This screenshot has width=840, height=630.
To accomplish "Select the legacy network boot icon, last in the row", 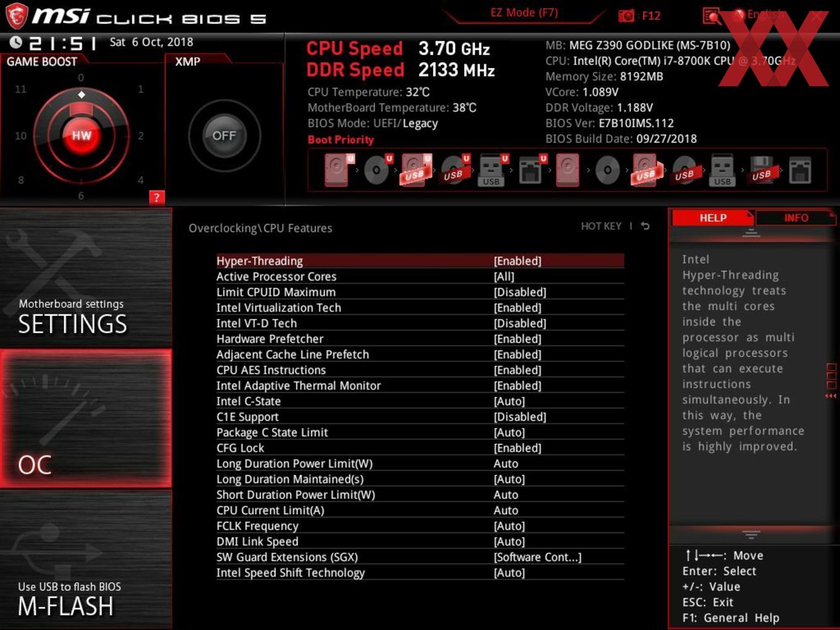I will tap(800, 170).
